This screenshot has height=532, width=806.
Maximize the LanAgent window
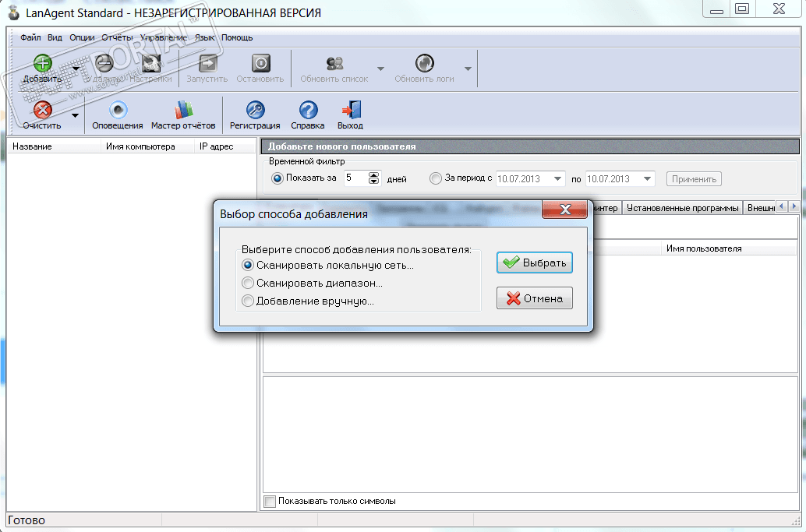point(742,9)
